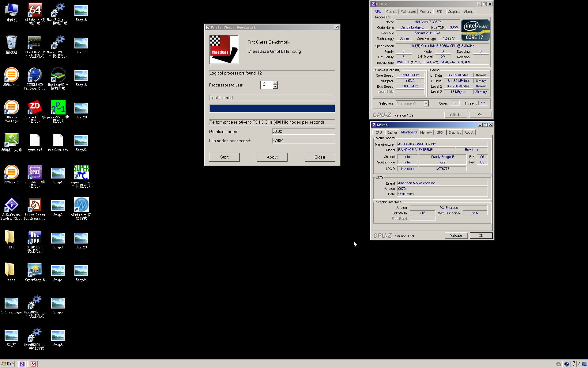Launch the BlackBox2.2 shortcut
588x368 pixels.
tap(35, 46)
